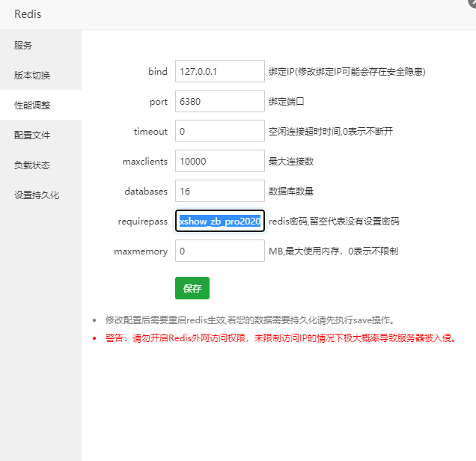Click the requirepass password input field

coord(219,221)
